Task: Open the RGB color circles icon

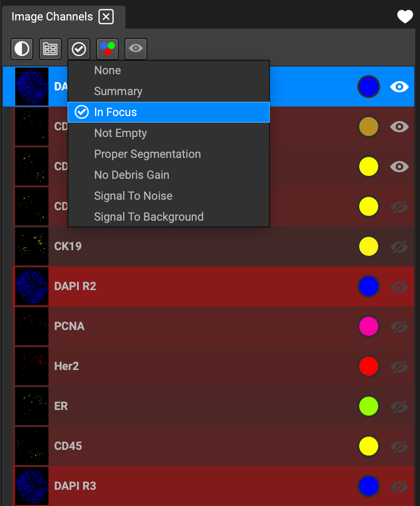Action: (107, 49)
